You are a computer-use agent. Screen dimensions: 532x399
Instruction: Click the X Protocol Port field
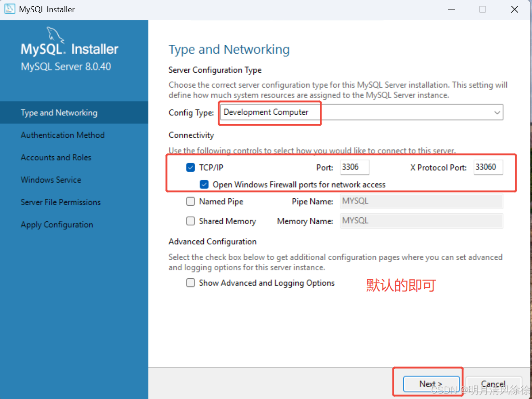click(488, 167)
